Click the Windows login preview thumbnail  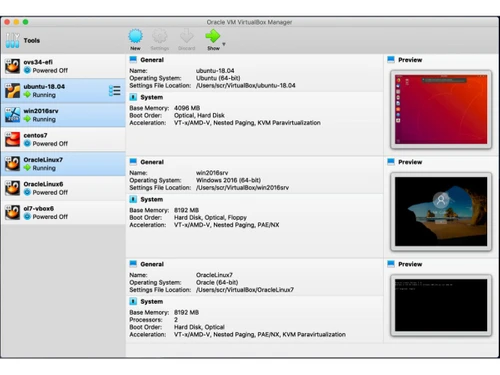click(x=441, y=211)
